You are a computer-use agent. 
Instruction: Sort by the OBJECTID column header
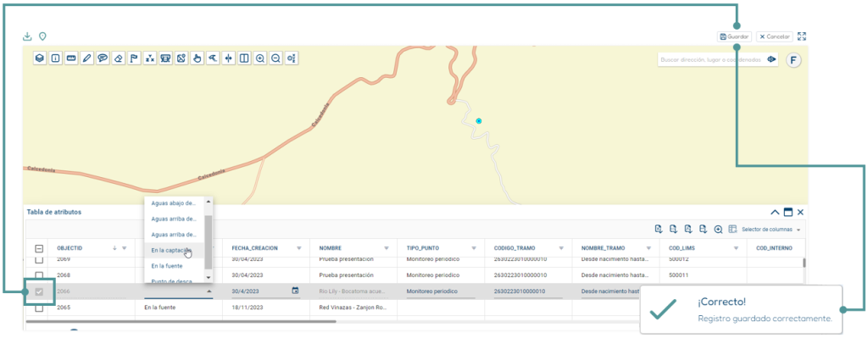(x=70, y=248)
